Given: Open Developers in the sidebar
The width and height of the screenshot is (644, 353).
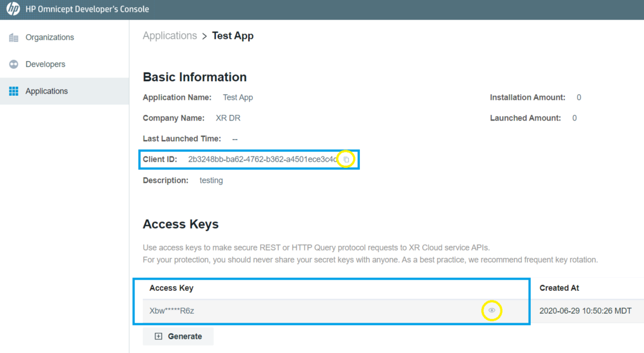Looking at the screenshot, I should 45,64.
